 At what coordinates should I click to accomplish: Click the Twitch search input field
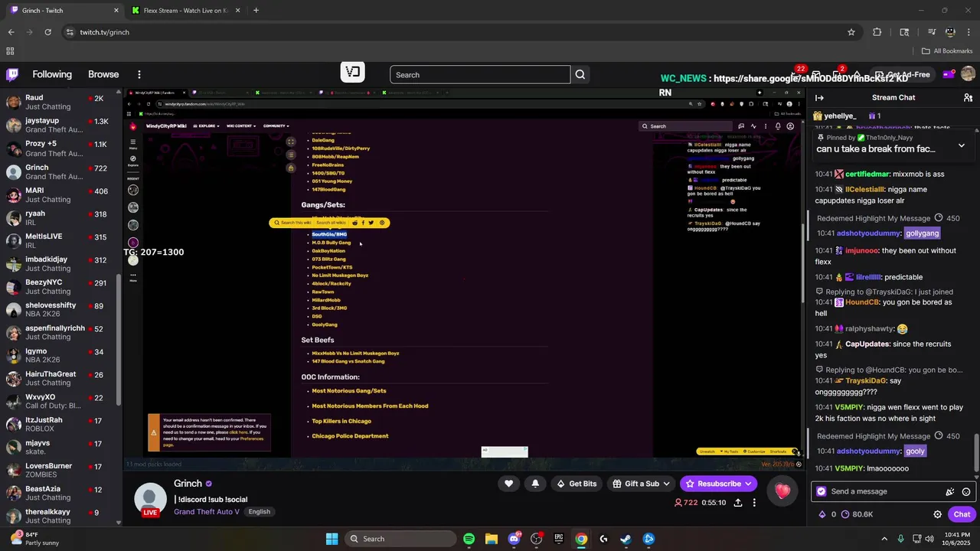[480, 74]
